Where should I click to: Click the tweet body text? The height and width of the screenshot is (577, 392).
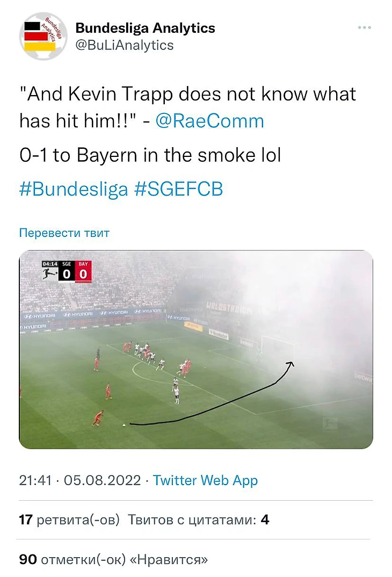tap(187, 125)
